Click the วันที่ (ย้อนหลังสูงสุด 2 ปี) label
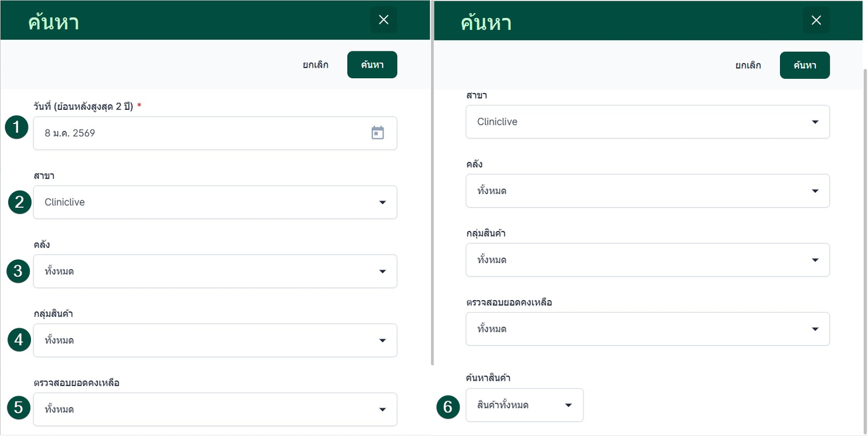Image resolution: width=868 pixels, height=436 pixels. (84, 106)
